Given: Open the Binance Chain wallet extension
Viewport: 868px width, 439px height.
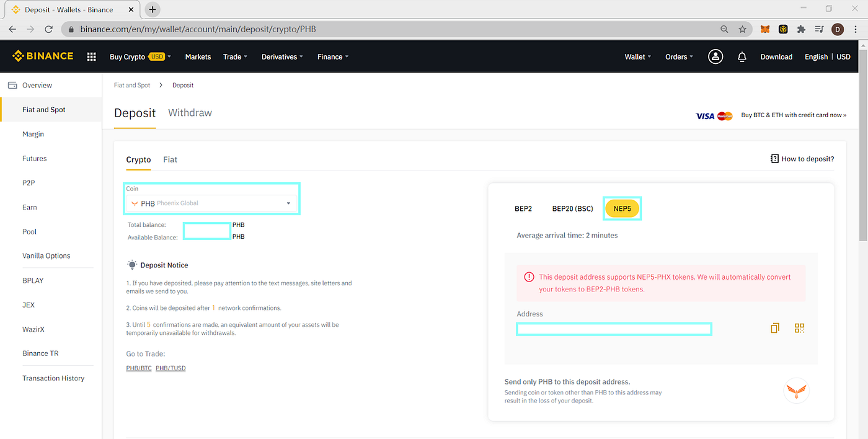Looking at the screenshot, I should pos(783,29).
